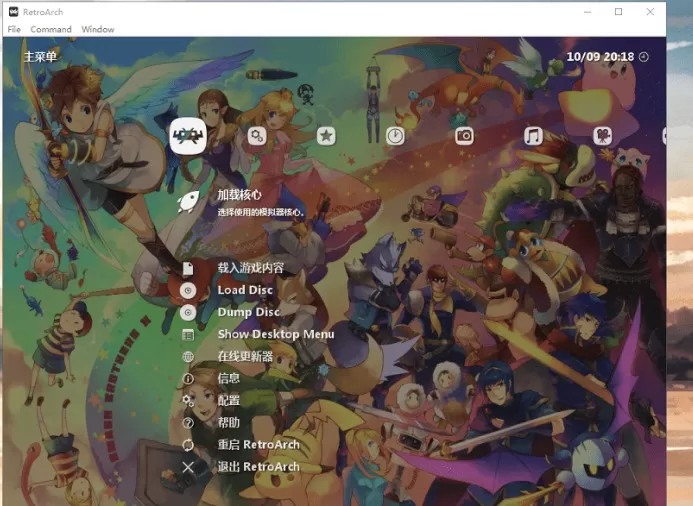Image resolution: width=693 pixels, height=506 pixels.
Task: Select 重启 RetroArch to restart
Action: [x=258, y=444]
